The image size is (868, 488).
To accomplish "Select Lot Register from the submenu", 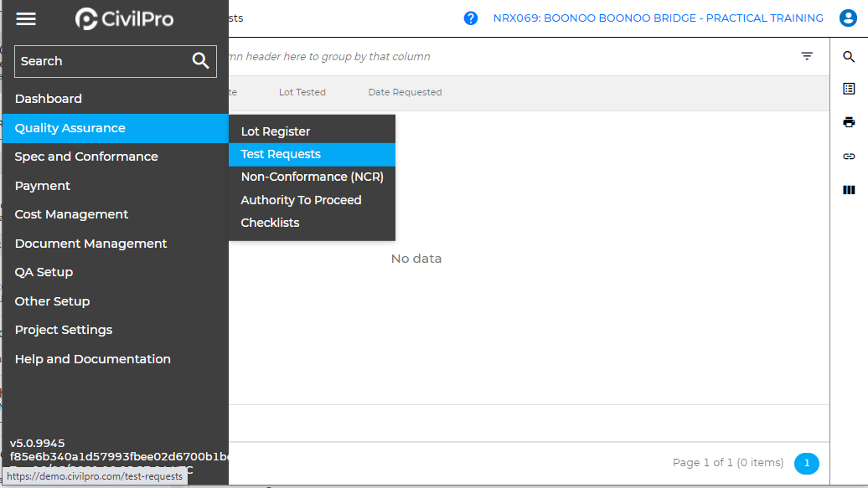I will [276, 131].
